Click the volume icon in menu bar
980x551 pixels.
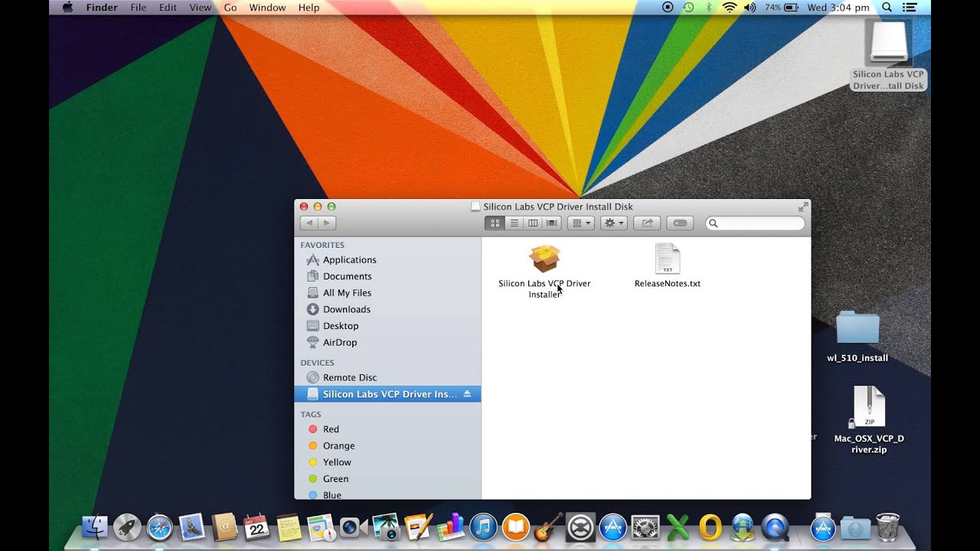(750, 8)
